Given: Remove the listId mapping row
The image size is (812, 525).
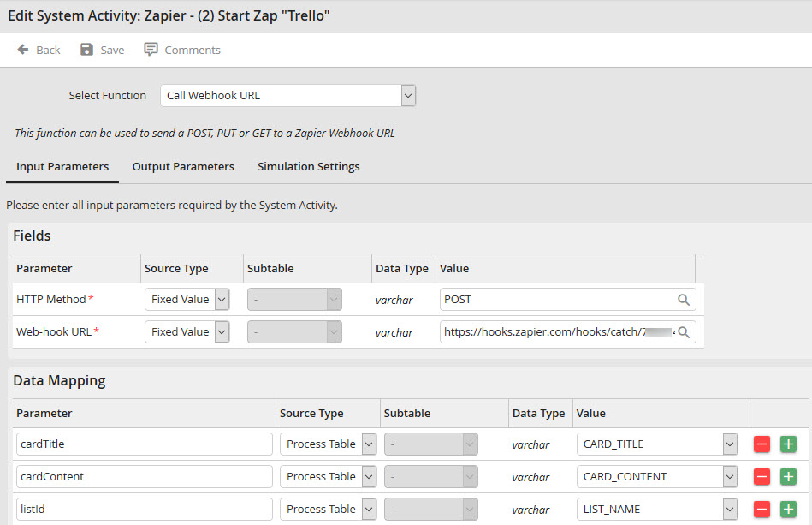Looking at the screenshot, I should pyautogui.click(x=762, y=510).
